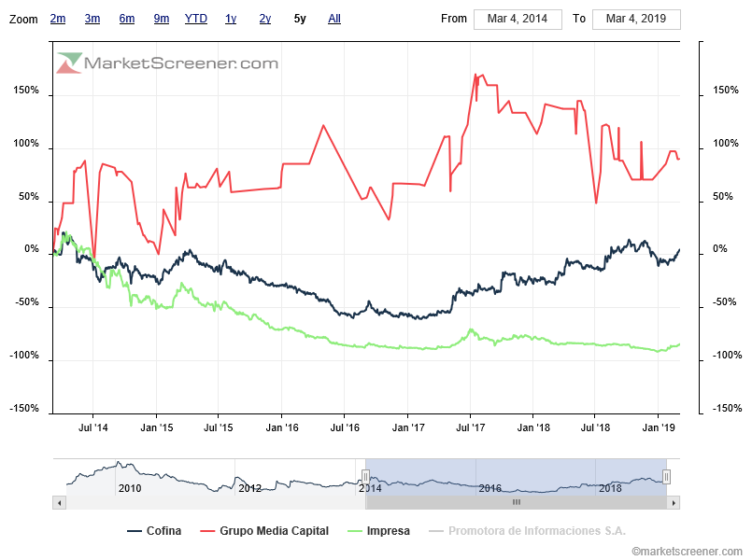
Task: Click the Jul '14 axis label
Action: (93, 427)
